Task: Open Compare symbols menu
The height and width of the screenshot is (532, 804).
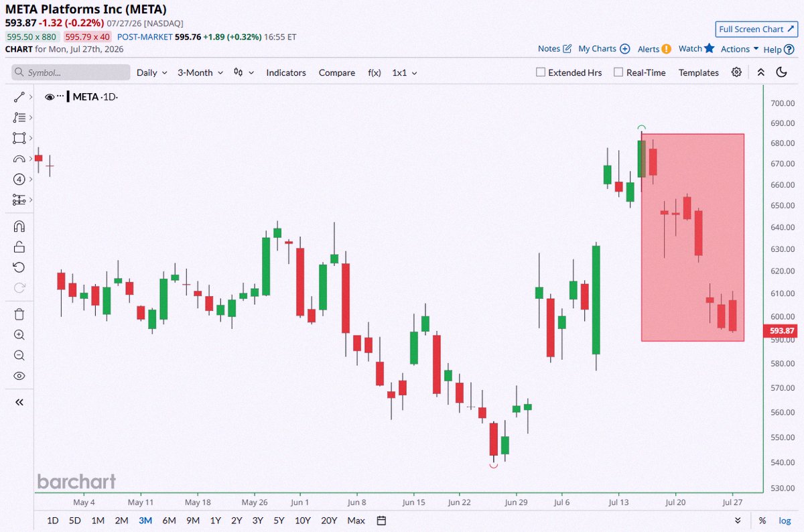Action: coord(337,72)
